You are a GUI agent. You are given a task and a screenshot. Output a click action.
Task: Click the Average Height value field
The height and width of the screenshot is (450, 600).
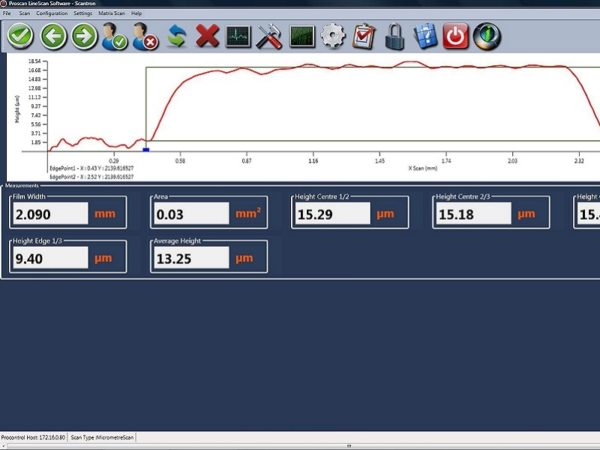coord(191,259)
